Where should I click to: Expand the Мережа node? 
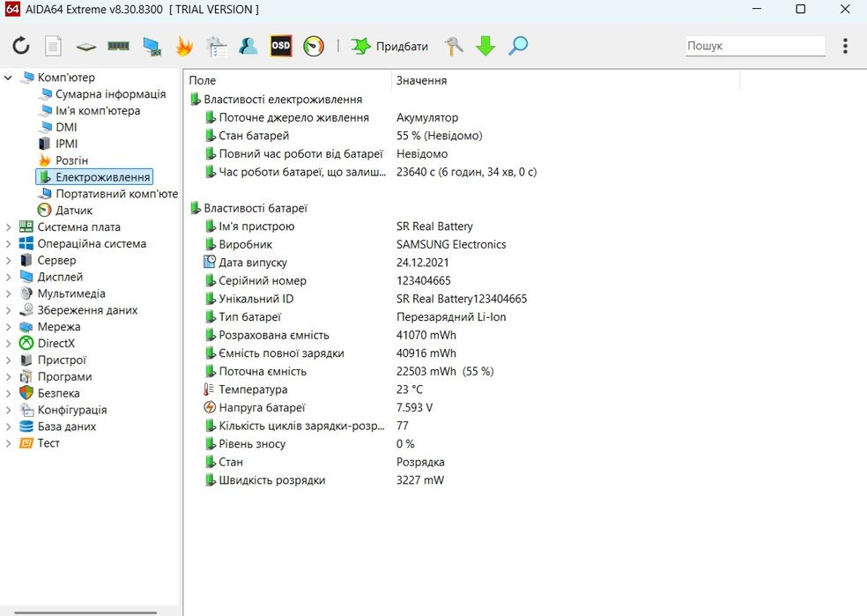point(8,327)
